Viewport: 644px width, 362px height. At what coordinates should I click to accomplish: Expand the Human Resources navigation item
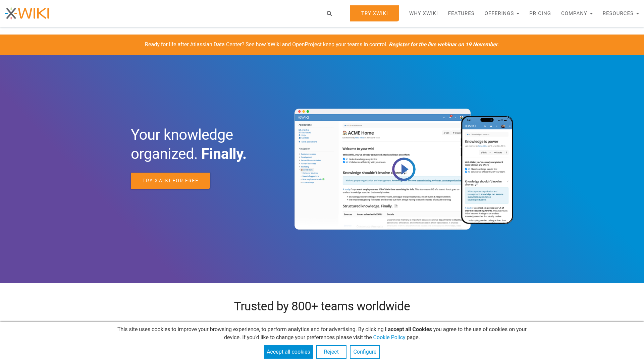[x=308, y=164]
